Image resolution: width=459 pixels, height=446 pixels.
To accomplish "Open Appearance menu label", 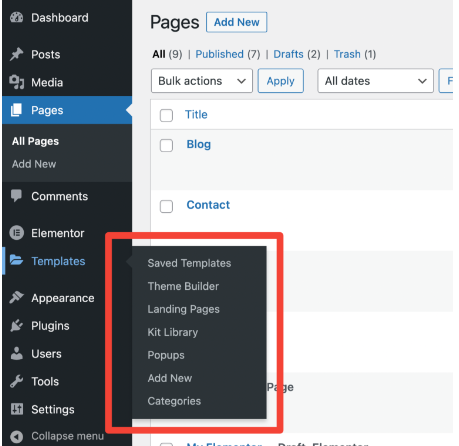I will point(63,298).
